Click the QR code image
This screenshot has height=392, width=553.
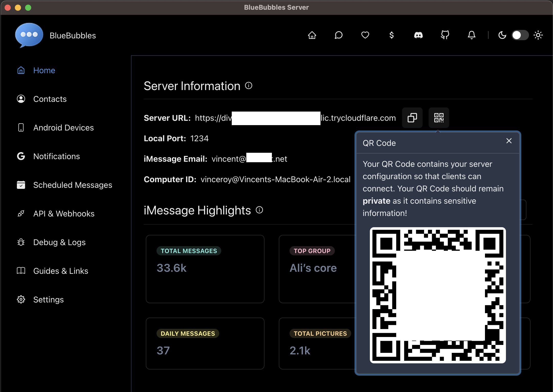tap(438, 295)
